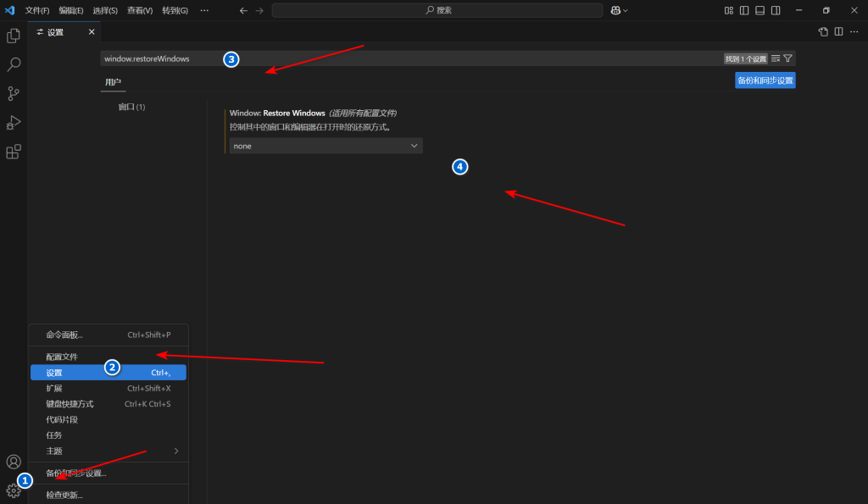Image resolution: width=868 pixels, height=504 pixels.
Task: Open the Customize Layout icon
Action: click(x=728, y=10)
